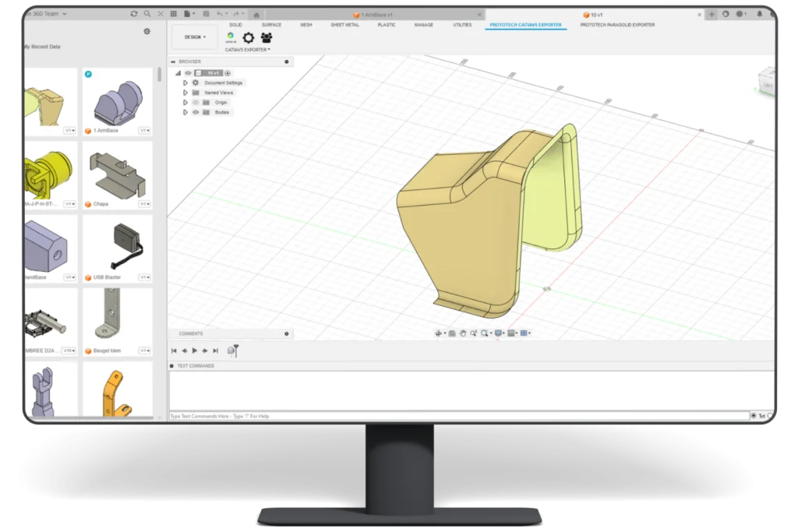The width and height of the screenshot is (798, 532).
Task: Toggle visibility of the 10 v1 component
Action: 188,73
